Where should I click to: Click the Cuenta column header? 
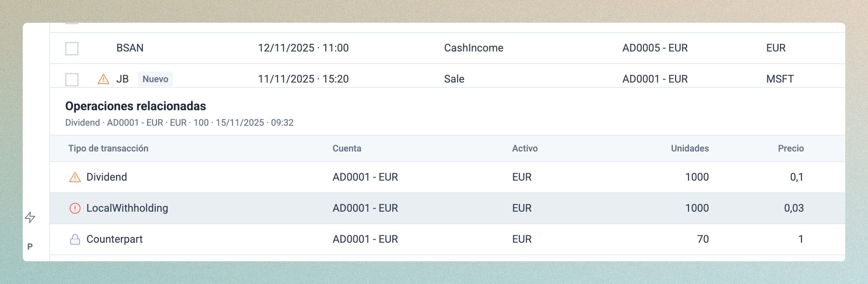347,148
